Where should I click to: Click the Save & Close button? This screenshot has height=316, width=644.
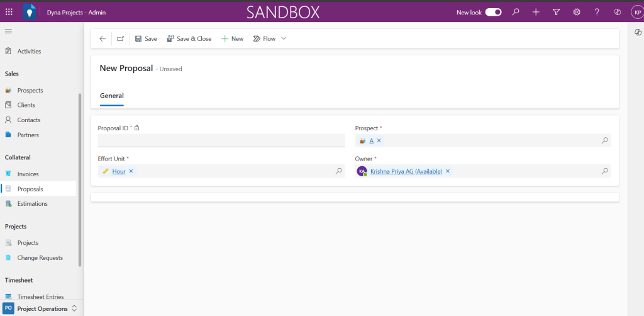click(x=189, y=39)
